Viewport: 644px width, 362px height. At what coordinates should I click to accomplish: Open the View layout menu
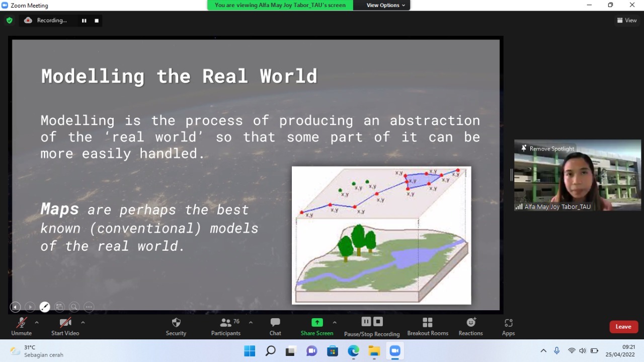(627, 21)
